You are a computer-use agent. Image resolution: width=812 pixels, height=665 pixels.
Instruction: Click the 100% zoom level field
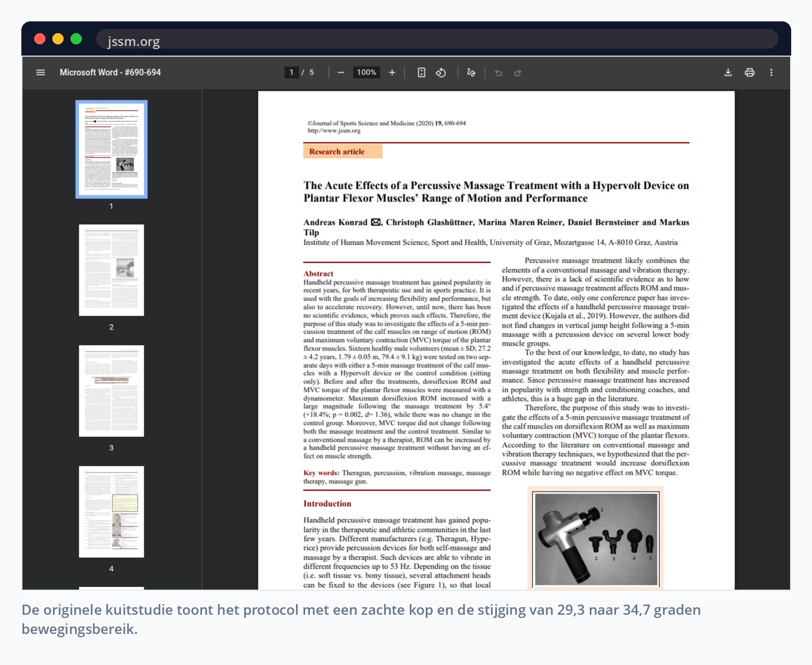tap(366, 72)
